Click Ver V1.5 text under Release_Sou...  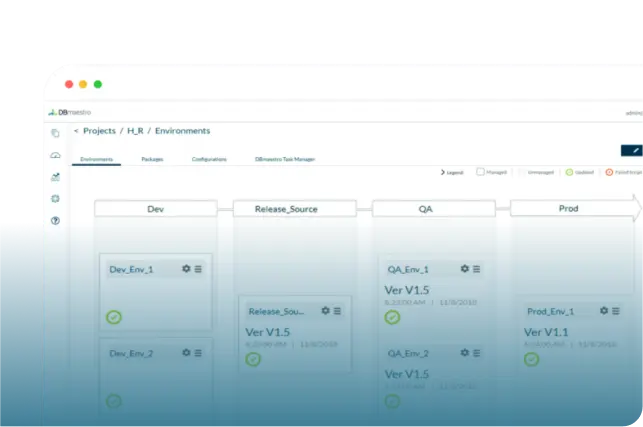click(x=267, y=332)
